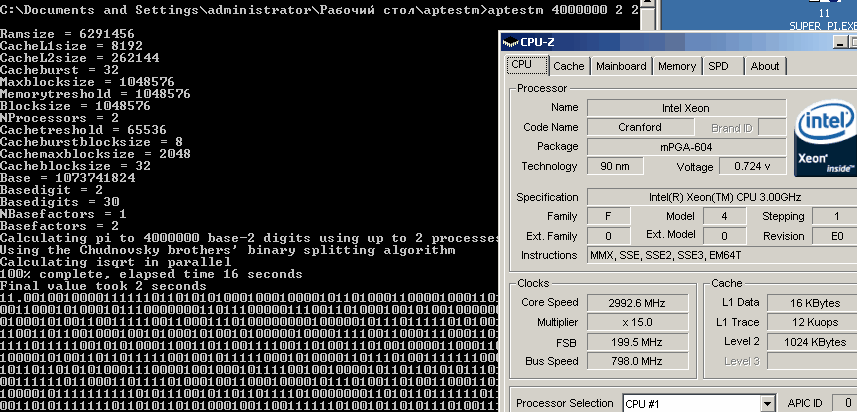Image resolution: width=857 pixels, height=412 pixels.
Task: Click the Core Speed value 2992.6 MHz
Action: tap(637, 303)
